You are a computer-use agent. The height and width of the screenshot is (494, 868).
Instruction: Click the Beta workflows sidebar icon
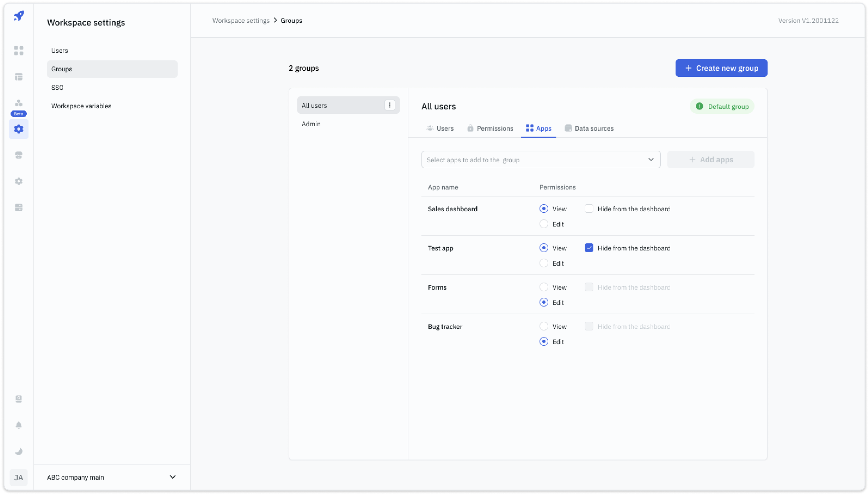coord(19,103)
